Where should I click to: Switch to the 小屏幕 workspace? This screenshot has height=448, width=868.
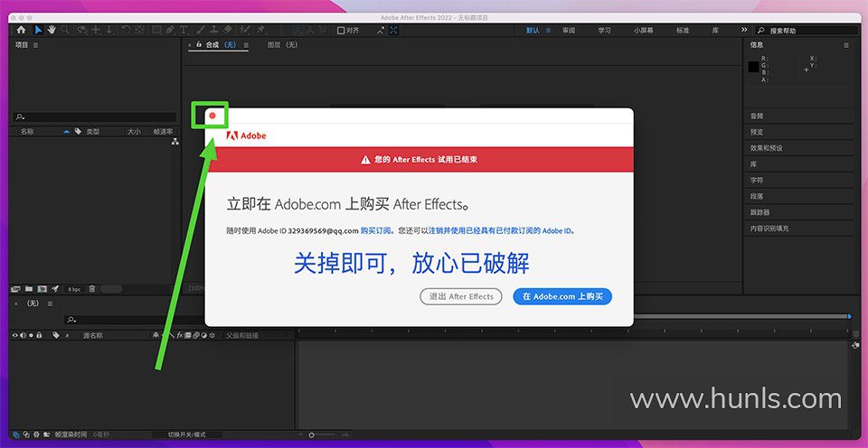point(643,31)
